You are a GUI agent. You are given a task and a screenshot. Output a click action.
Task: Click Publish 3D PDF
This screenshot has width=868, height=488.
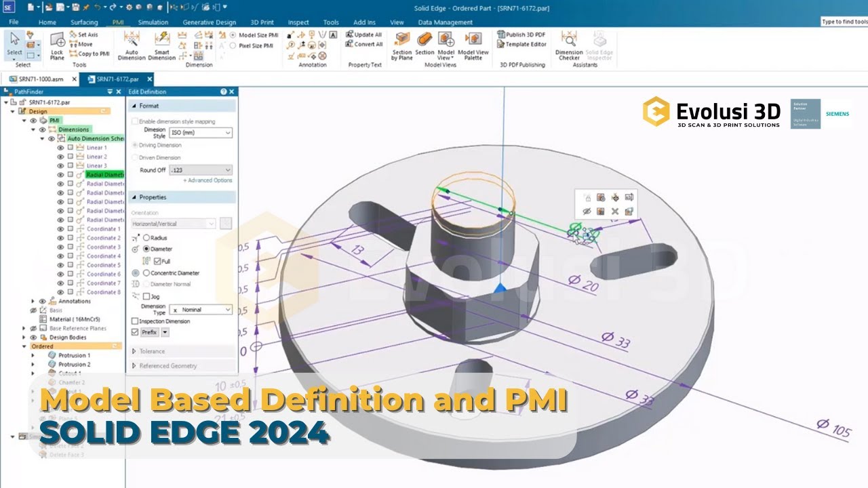coord(521,35)
